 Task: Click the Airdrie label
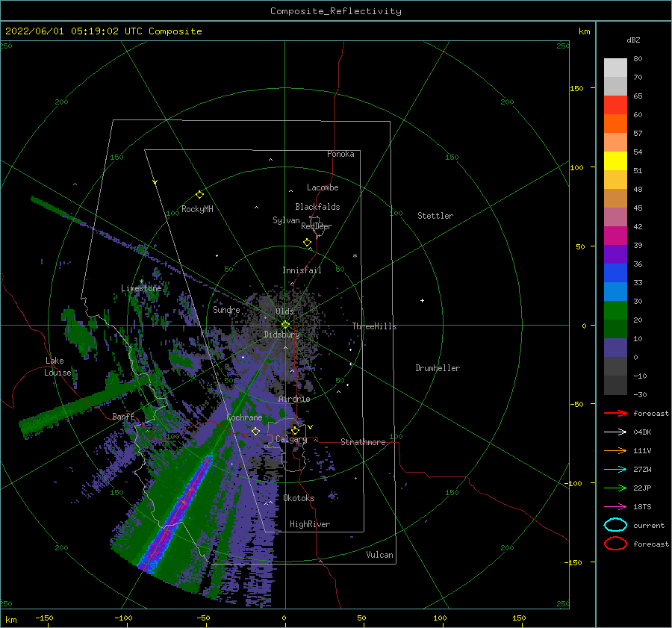294,399
